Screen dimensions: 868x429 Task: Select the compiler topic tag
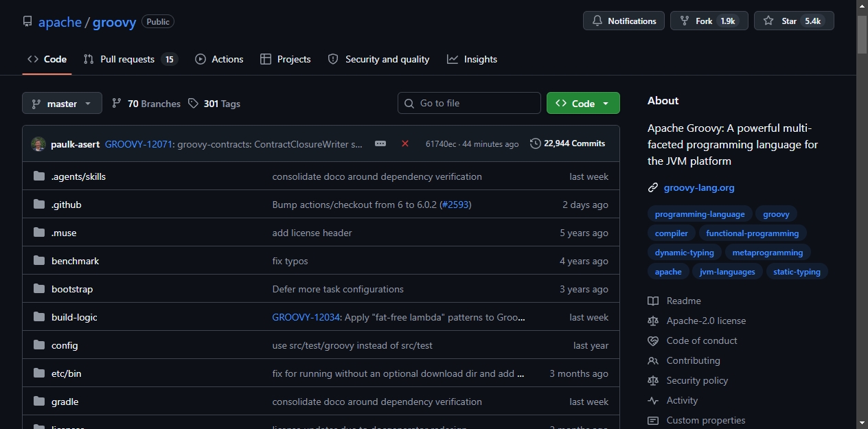tap(672, 233)
